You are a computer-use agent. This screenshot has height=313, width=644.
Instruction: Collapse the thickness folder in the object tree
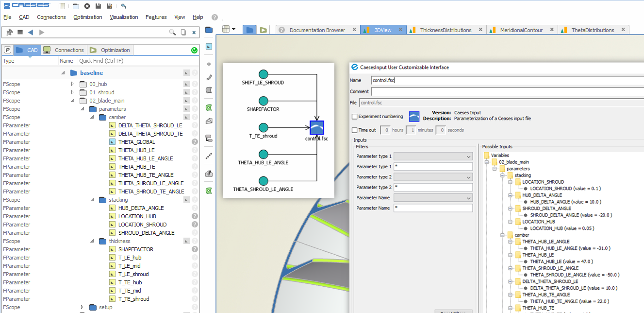pyautogui.click(x=92, y=241)
